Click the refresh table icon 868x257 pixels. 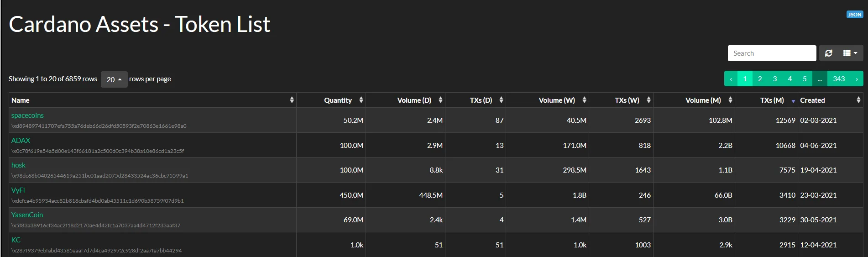828,53
